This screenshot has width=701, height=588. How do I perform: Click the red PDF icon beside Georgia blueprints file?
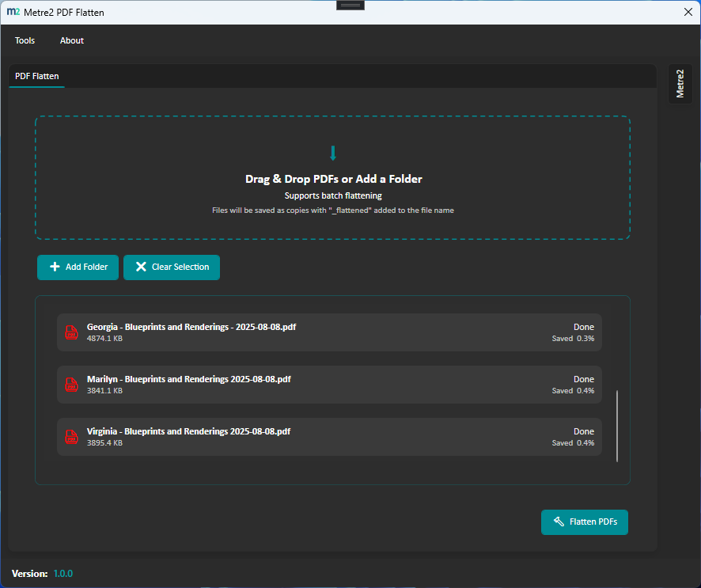tap(71, 332)
